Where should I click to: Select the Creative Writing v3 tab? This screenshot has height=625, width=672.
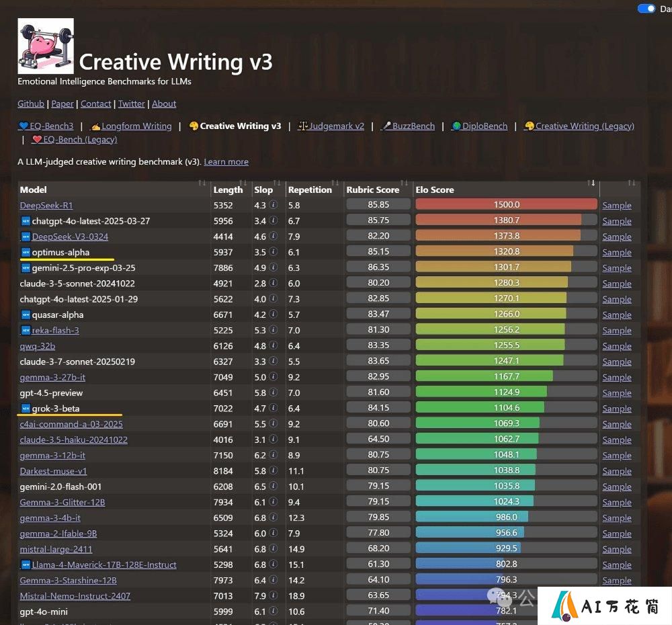click(235, 126)
